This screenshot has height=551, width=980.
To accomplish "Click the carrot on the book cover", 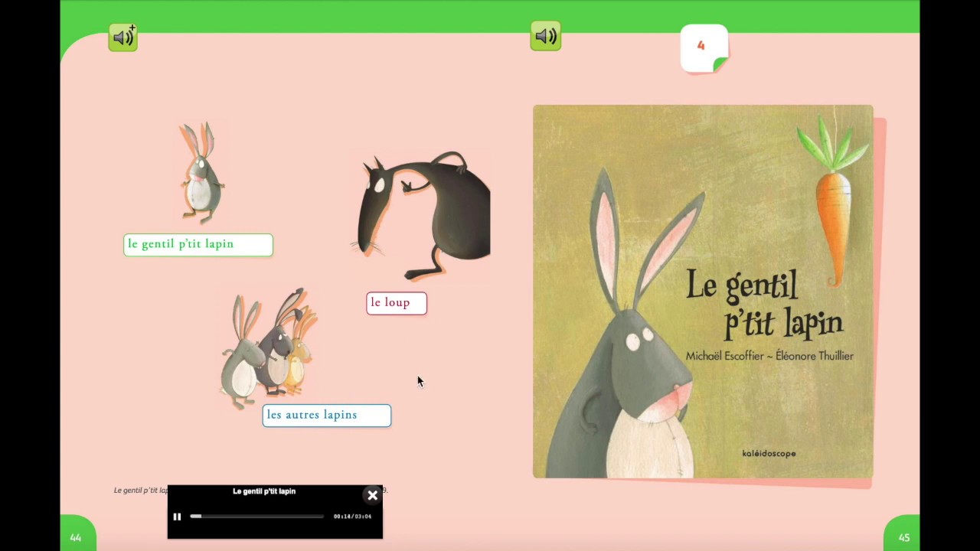I will (x=833, y=203).
